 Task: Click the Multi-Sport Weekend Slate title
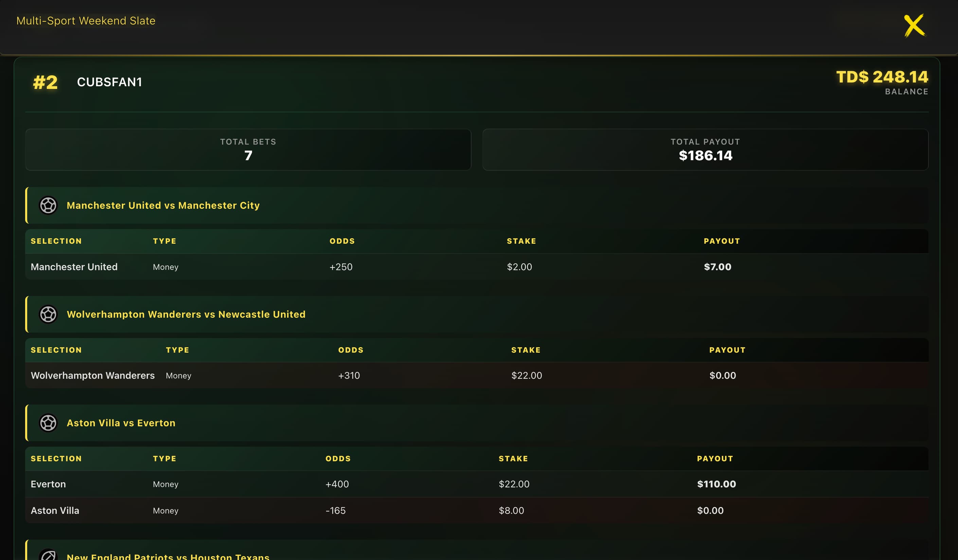pos(86,20)
